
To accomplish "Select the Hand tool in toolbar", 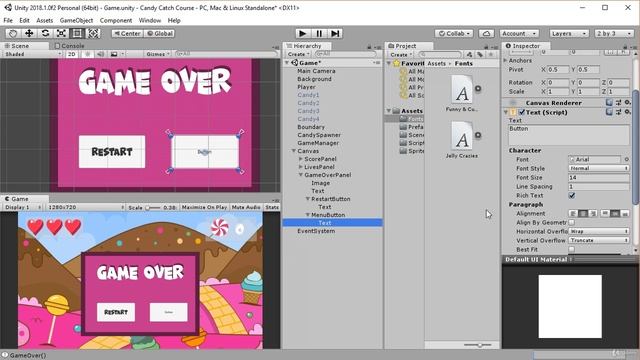I will coord(13,33).
